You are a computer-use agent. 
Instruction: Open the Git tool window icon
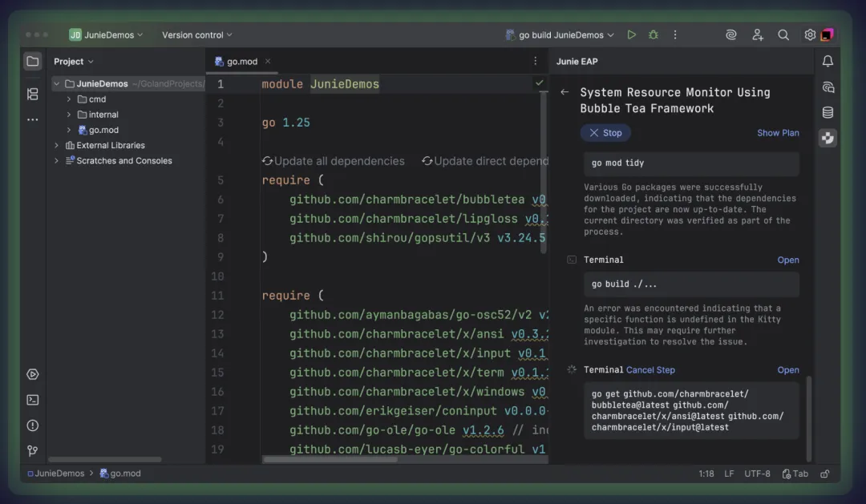pos(33,451)
